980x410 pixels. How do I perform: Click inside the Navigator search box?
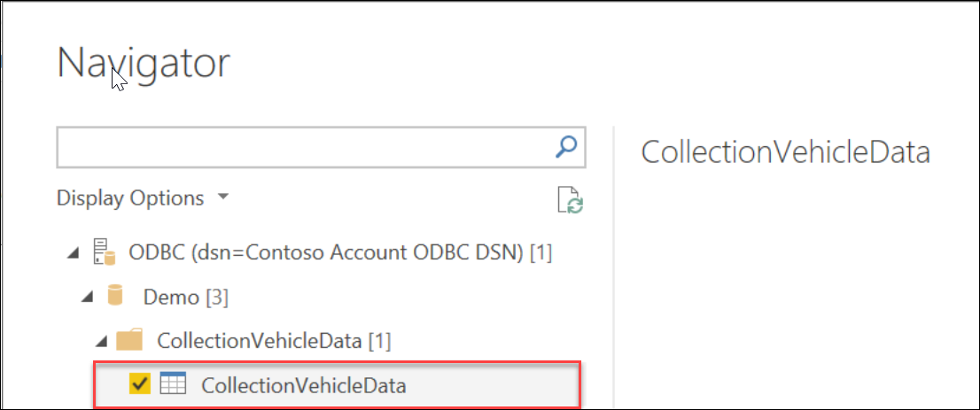301,148
